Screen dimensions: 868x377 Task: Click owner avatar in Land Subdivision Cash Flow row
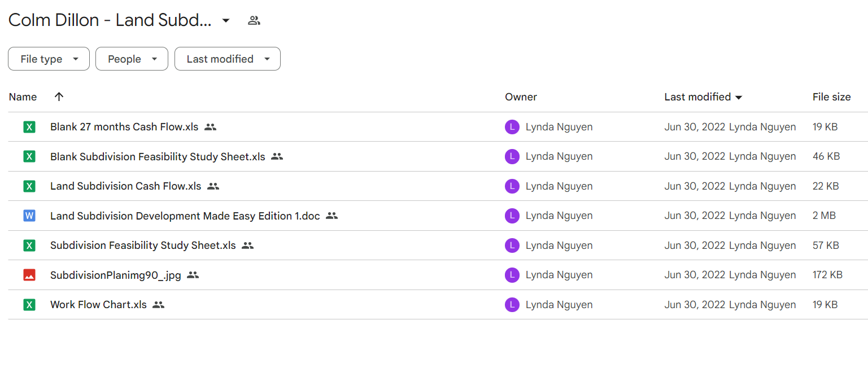point(512,186)
